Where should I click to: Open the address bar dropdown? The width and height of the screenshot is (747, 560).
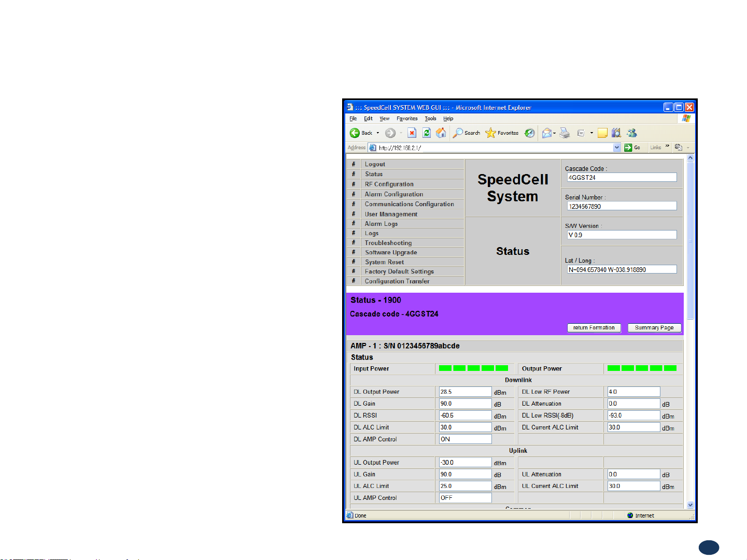point(617,148)
